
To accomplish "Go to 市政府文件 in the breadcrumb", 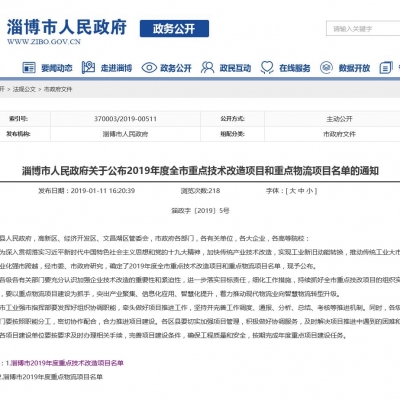I will point(58,89).
